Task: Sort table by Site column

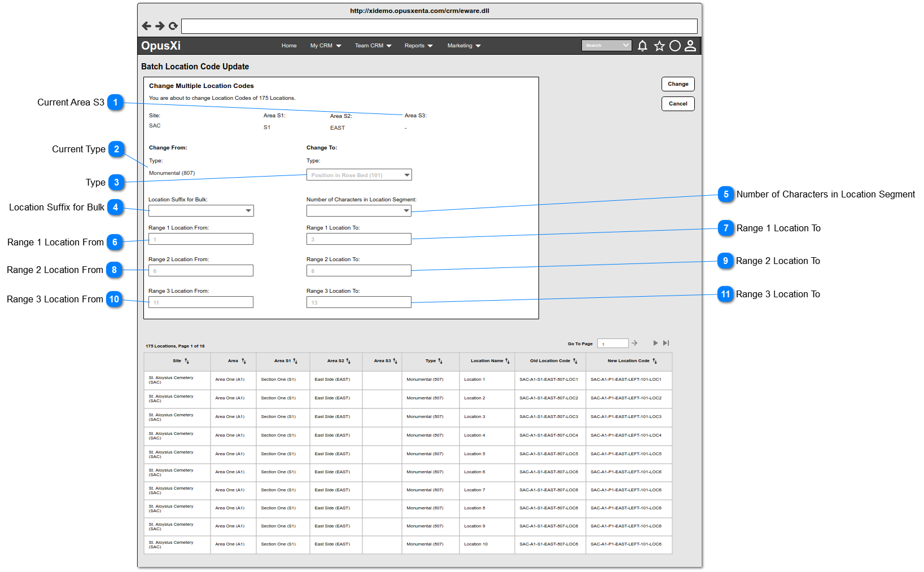Action: click(187, 361)
